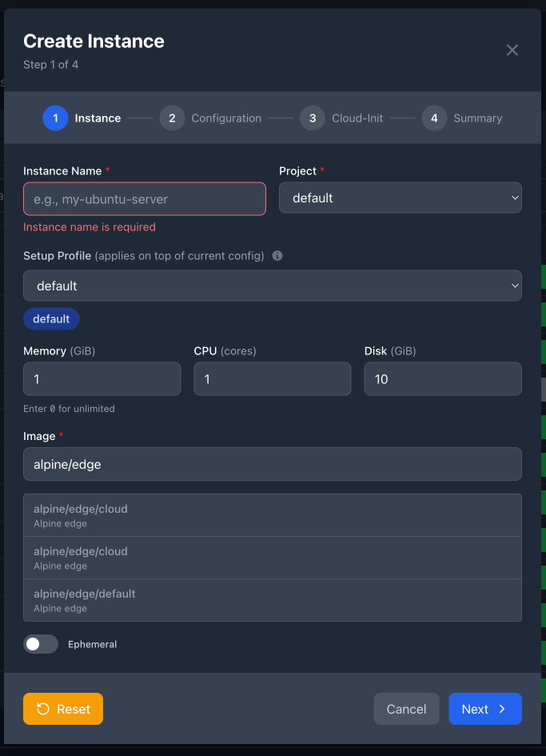Click the circular reset arrow icon

click(x=43, y=709)
